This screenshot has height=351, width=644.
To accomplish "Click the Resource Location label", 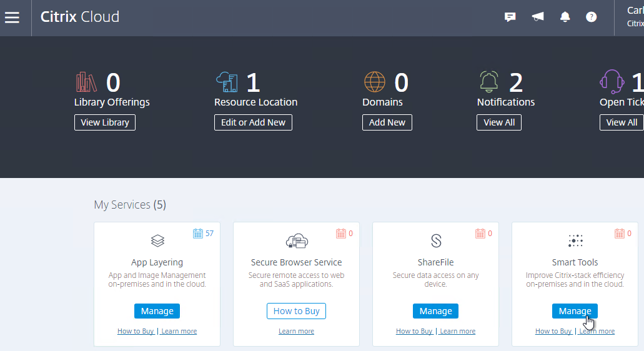I will [x=255, y=102].
